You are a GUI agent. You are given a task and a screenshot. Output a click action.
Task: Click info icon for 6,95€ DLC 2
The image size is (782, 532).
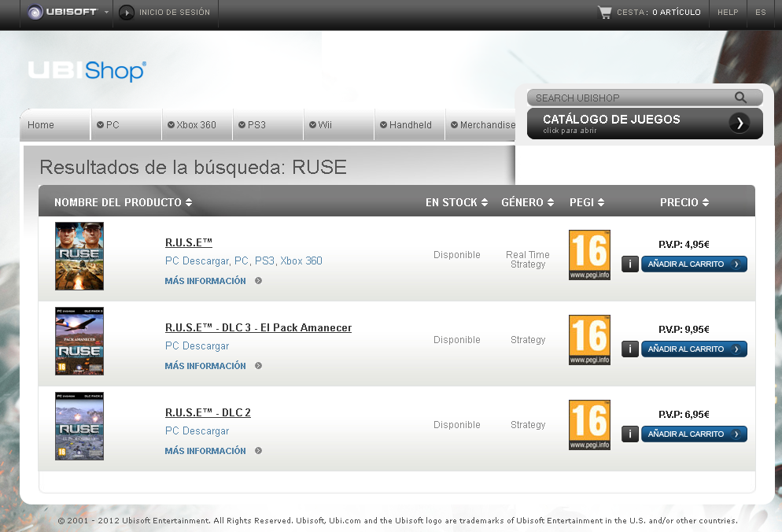point(630,434)
